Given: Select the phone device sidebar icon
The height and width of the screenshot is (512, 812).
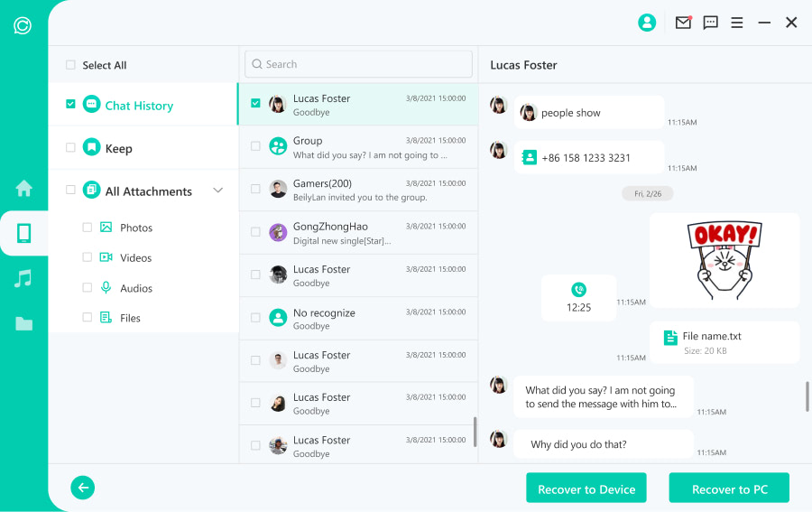Looking at the screenshot, I should pyautogui.click(x=23, y=234).
